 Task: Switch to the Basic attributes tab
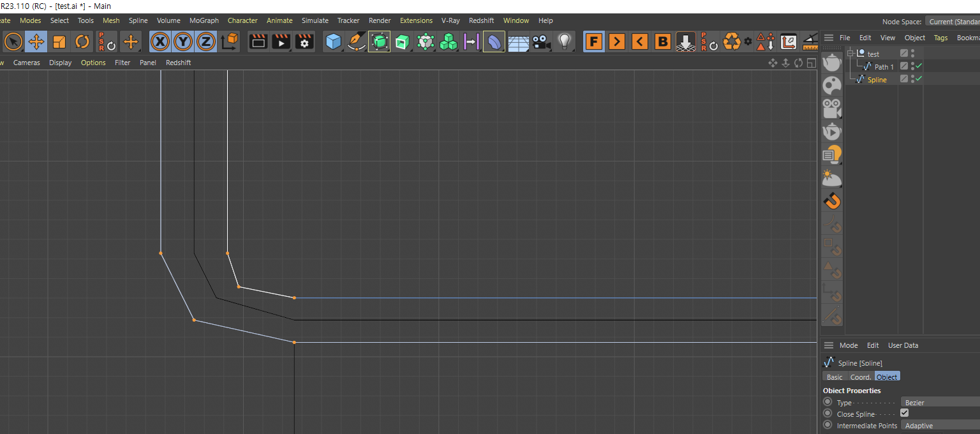coord(835,377)
